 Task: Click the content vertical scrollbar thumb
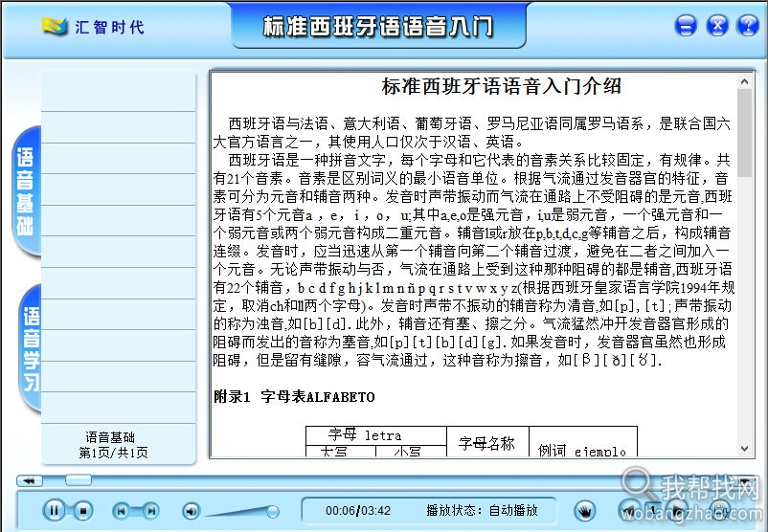[744, 133]
